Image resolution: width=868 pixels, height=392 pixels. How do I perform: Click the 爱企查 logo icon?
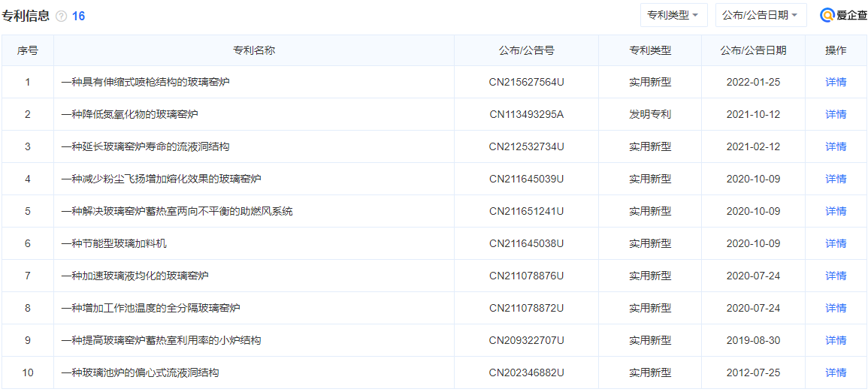click(x=827, y=15)
